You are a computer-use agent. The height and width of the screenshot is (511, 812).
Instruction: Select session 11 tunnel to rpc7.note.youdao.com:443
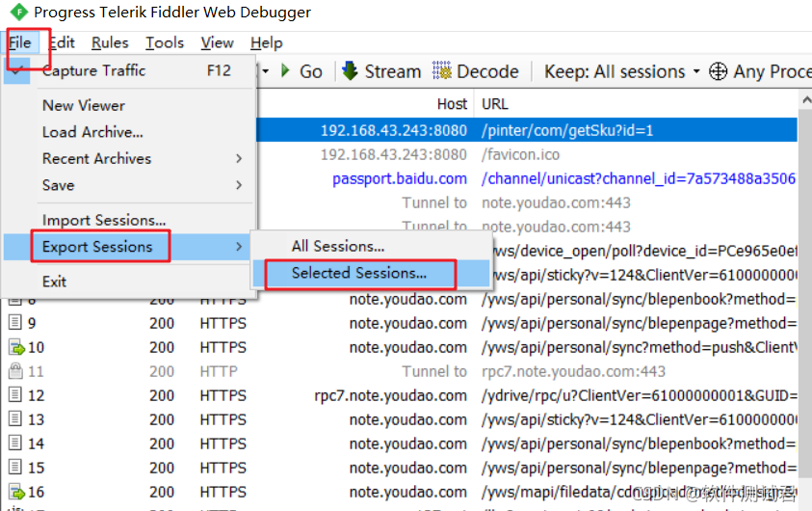pyautogui.click(x=573, y=371)
